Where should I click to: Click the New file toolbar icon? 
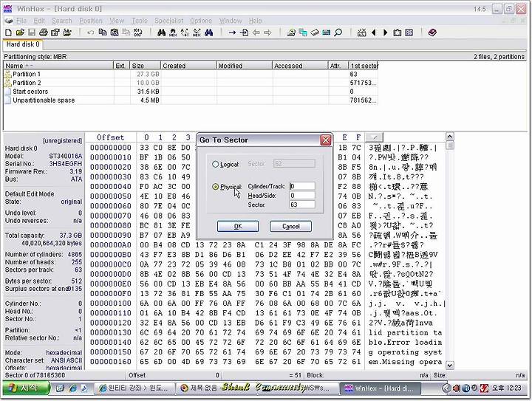point(8,32)
